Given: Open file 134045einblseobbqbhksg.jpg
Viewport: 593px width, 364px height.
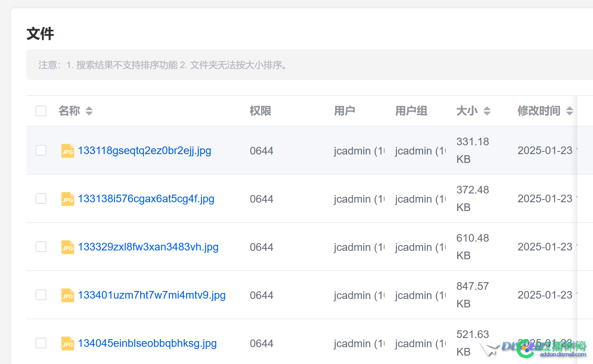Looking at the screenshot, I should coord(147,343).
